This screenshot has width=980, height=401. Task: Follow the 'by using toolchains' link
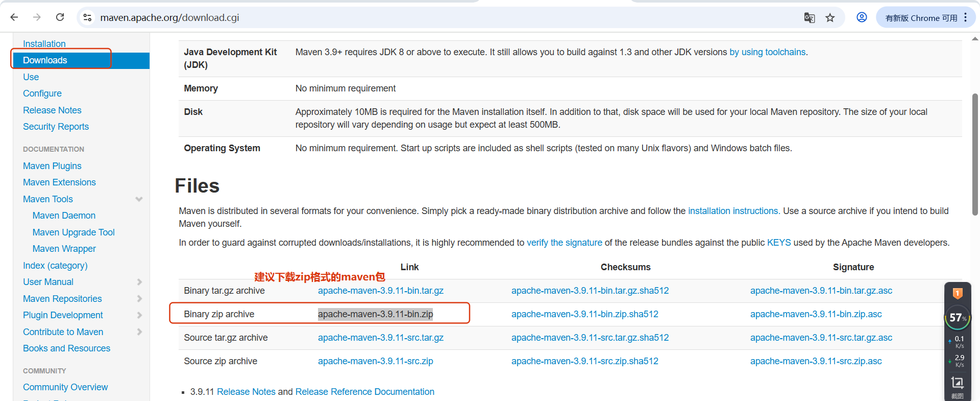pos(768,52)
